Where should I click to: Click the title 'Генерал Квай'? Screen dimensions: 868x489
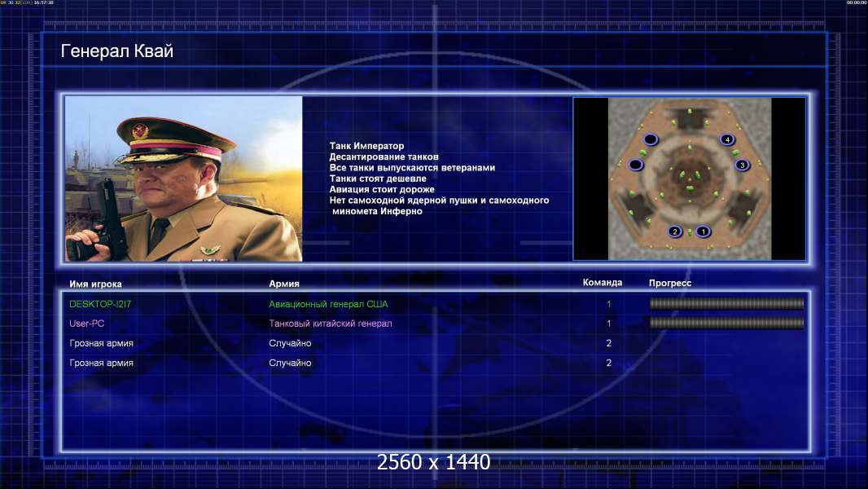(116, 51)
